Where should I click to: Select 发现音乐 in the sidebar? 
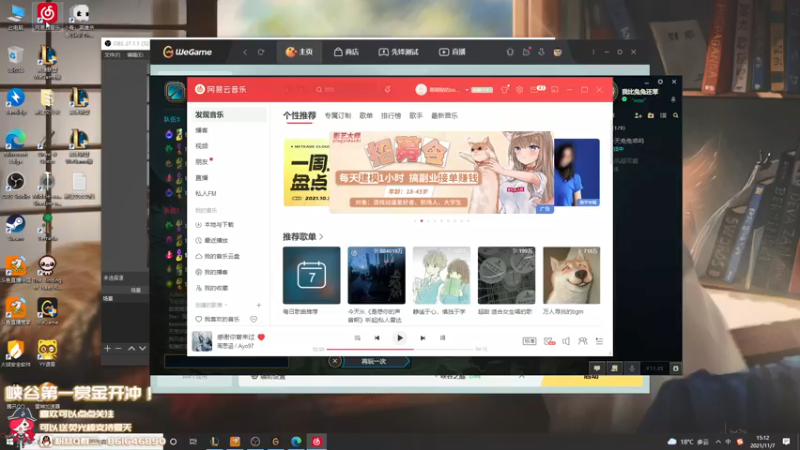point(229,115)
